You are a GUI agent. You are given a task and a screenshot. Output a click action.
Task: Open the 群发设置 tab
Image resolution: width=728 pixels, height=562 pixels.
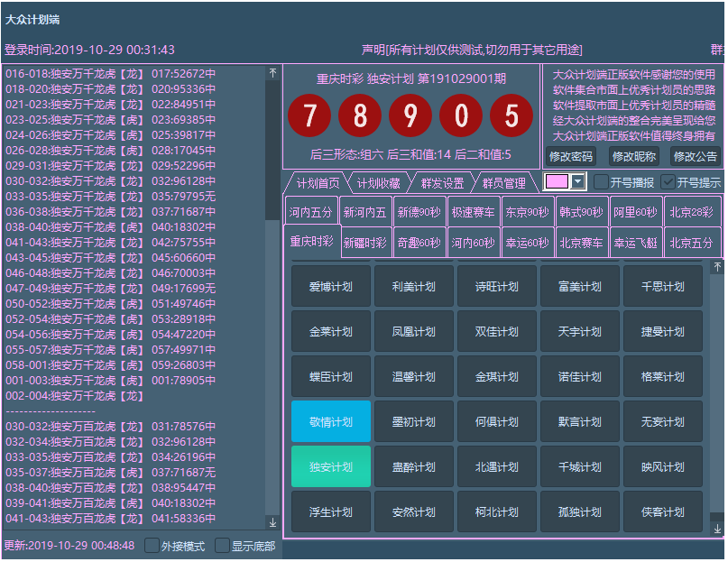click(x=441, y=183)
